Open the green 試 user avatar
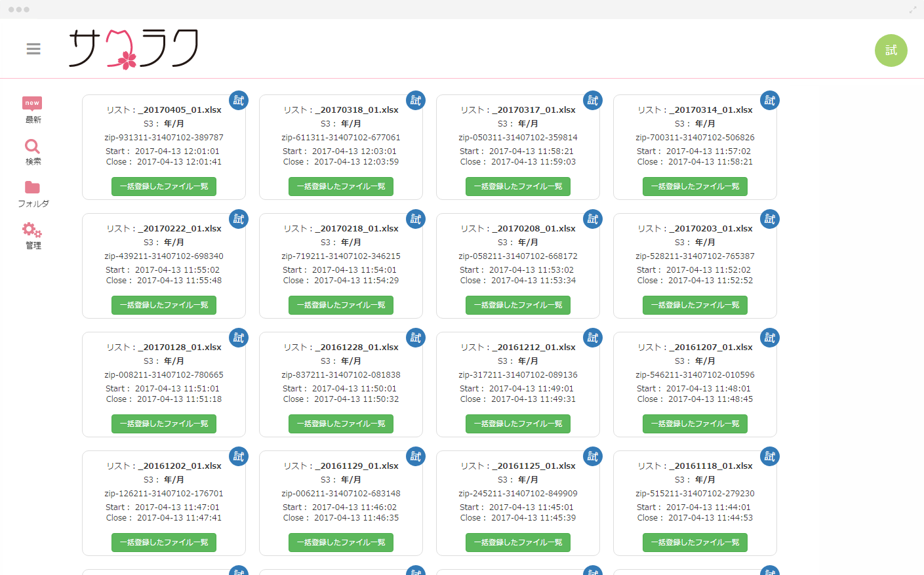The width and height of the screenshot is (924, 575). [x=891, y=50]
